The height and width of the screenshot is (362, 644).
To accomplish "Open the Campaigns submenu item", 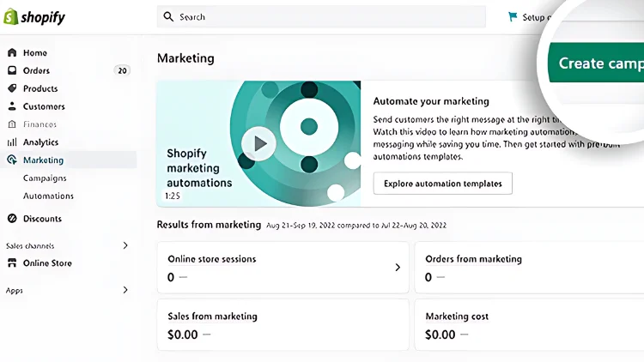I will (45, 178).
